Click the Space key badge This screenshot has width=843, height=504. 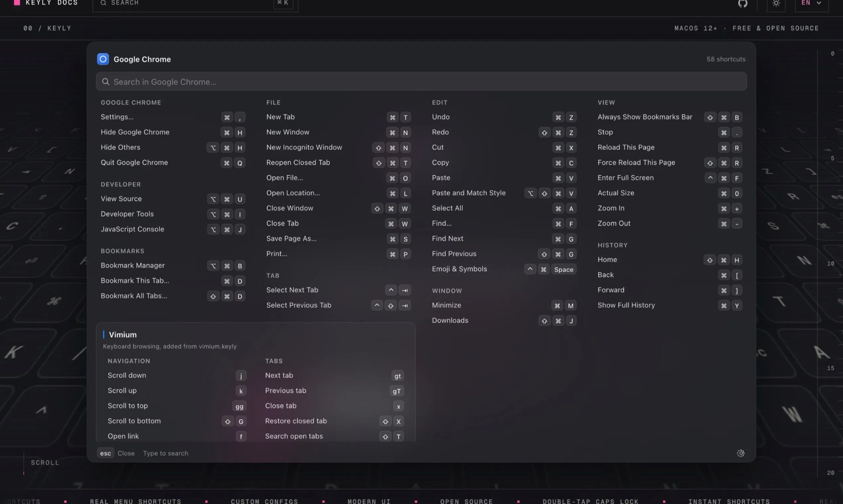click(x=564, y=269)
